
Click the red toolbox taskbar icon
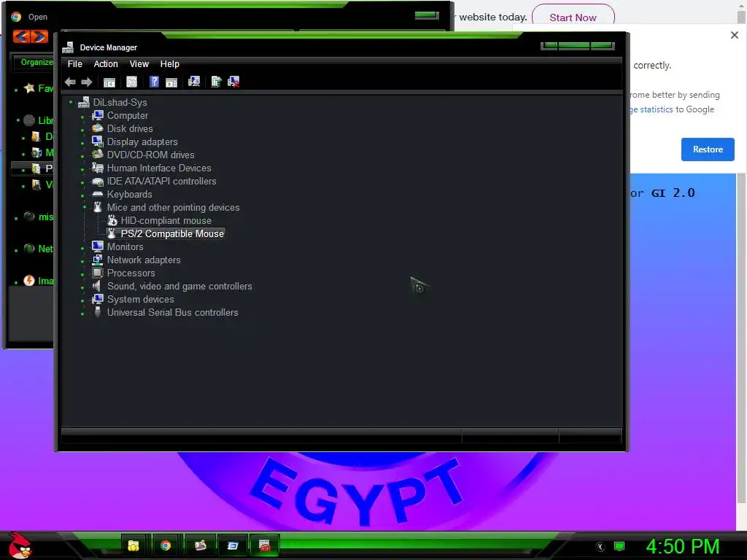(x=264, y=545)
